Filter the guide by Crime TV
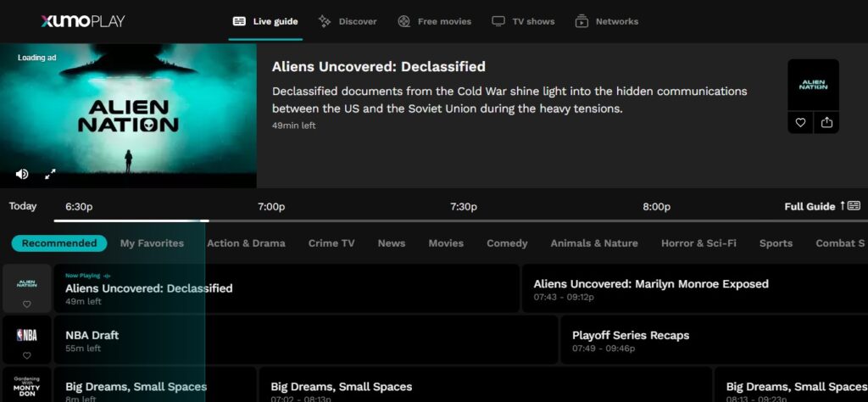The image size is (868, 402). pos(331,243)
